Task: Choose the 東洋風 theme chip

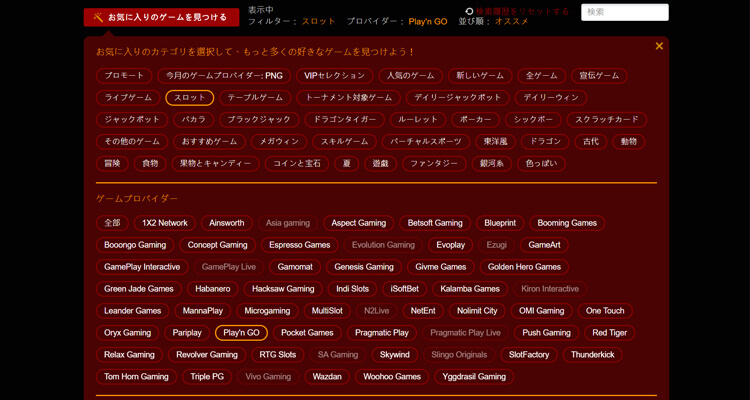Action: click(x=495, y=142)
